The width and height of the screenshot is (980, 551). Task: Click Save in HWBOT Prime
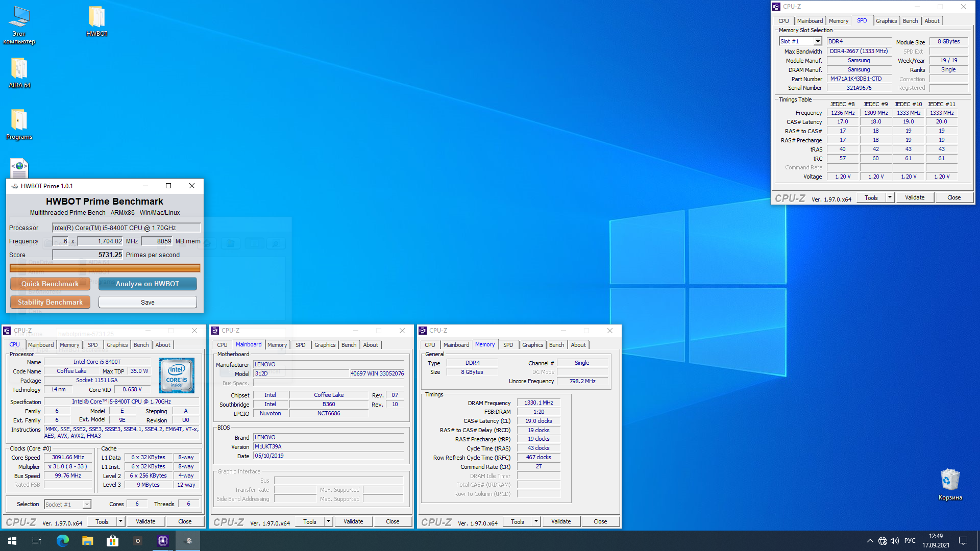(x=148, y=302)
